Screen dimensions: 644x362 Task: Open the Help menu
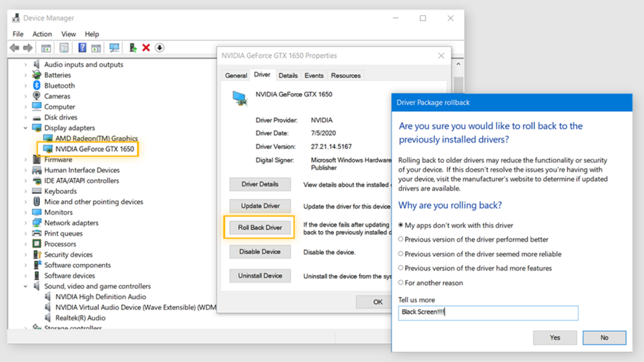click(x=92, y=34)
